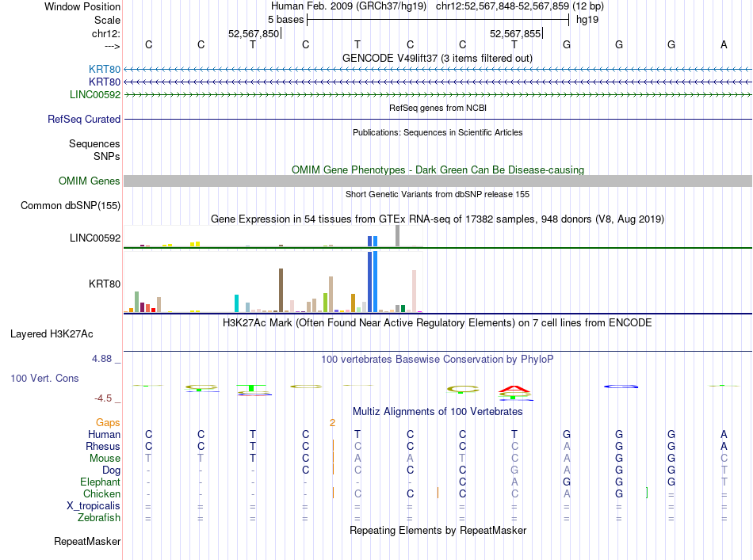Click the orange "Gaps" row label
The image size is (753, 560).
108,422
